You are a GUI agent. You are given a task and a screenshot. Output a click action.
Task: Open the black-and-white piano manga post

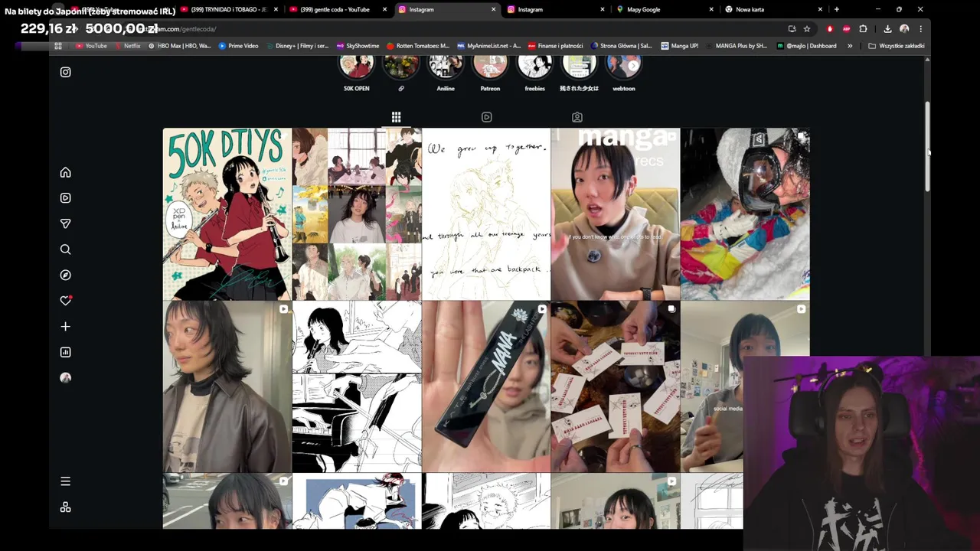(356, 386)
